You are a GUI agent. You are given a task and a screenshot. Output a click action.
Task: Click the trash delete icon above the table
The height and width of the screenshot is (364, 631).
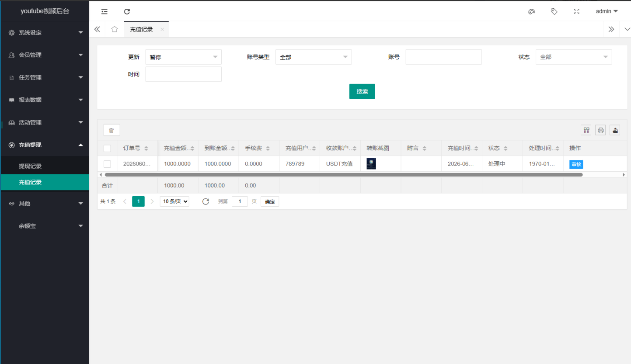[112, 130]
